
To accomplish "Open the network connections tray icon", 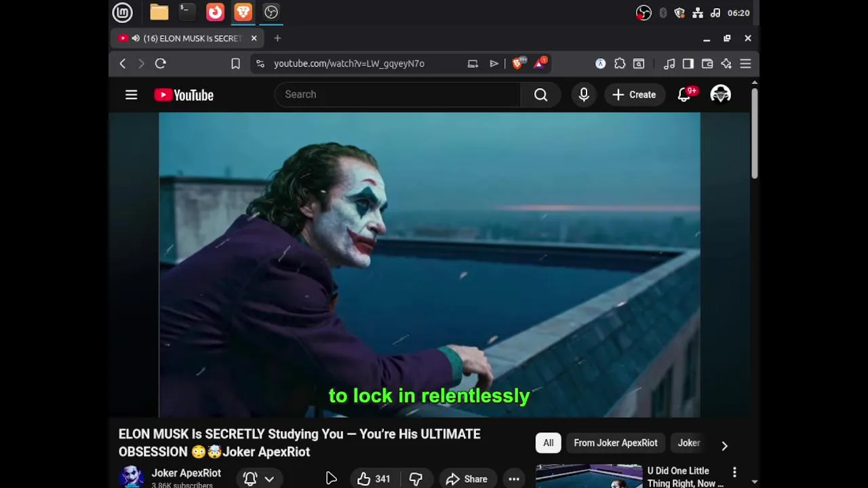I will pos(697,13).
